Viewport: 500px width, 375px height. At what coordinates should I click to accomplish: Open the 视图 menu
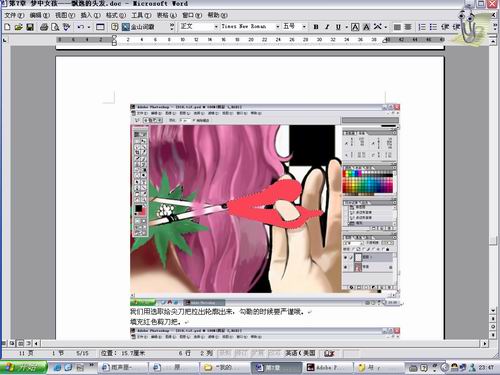tap(65, 15)
